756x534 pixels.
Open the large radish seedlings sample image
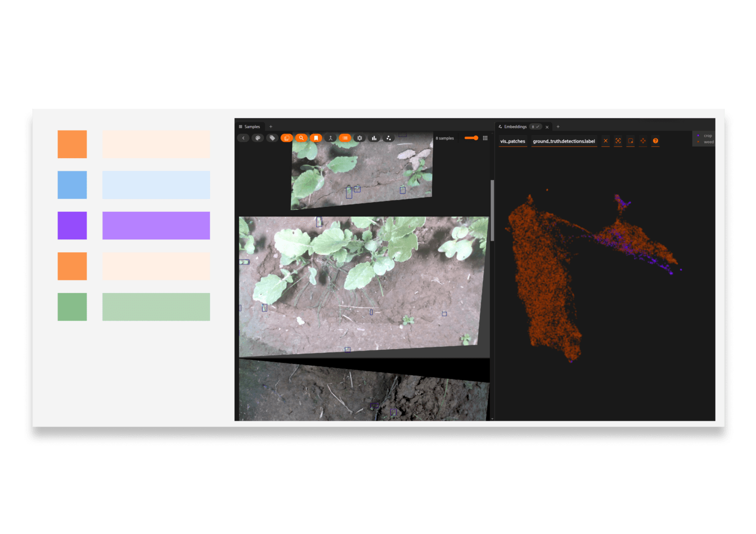[x=364, y=287]
